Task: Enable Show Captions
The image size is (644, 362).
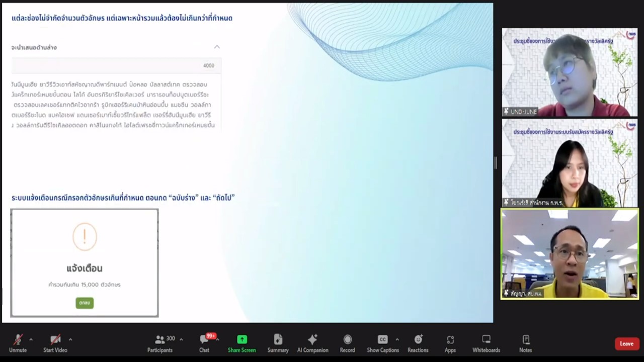Action: pyautogui.click(x=382, y=340)
